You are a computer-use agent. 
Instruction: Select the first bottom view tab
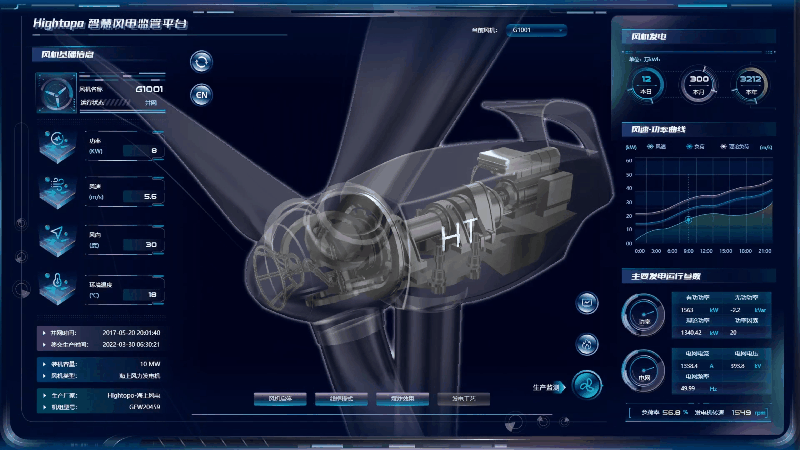(x=281, y=398)
